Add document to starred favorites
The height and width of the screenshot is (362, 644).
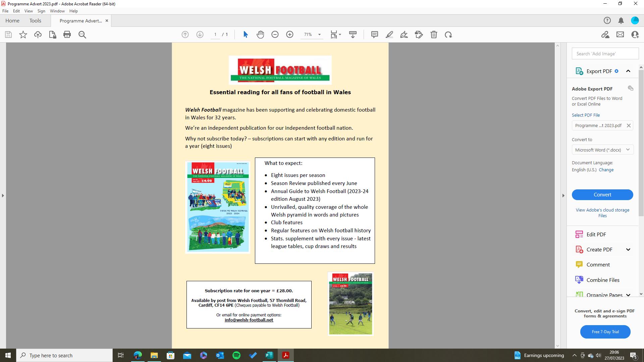point(23,35)
